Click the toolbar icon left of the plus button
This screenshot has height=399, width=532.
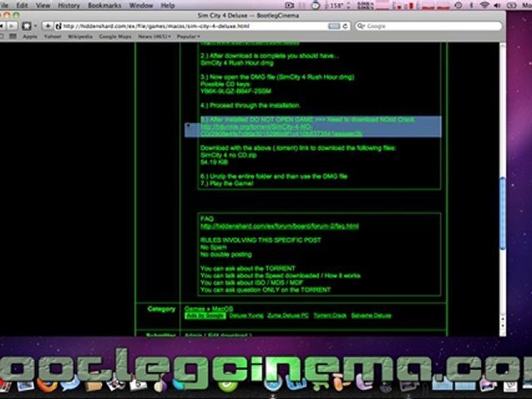(27, 26)
